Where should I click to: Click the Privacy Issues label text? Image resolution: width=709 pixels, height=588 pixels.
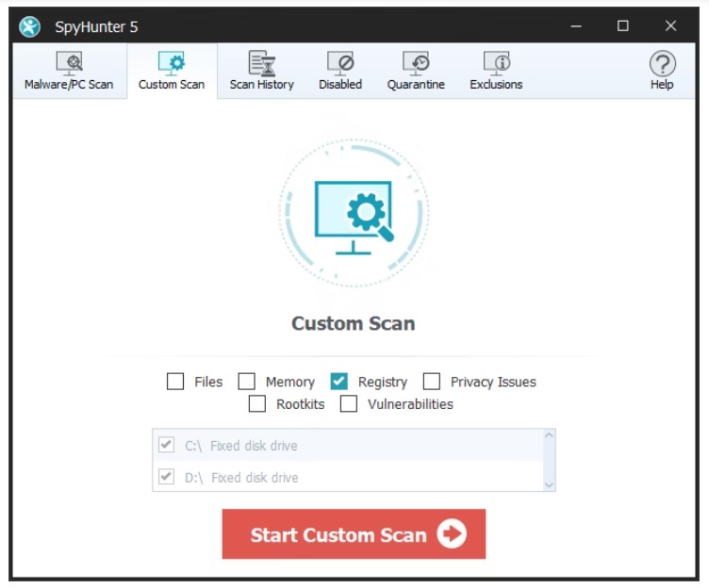pos(493,382)
